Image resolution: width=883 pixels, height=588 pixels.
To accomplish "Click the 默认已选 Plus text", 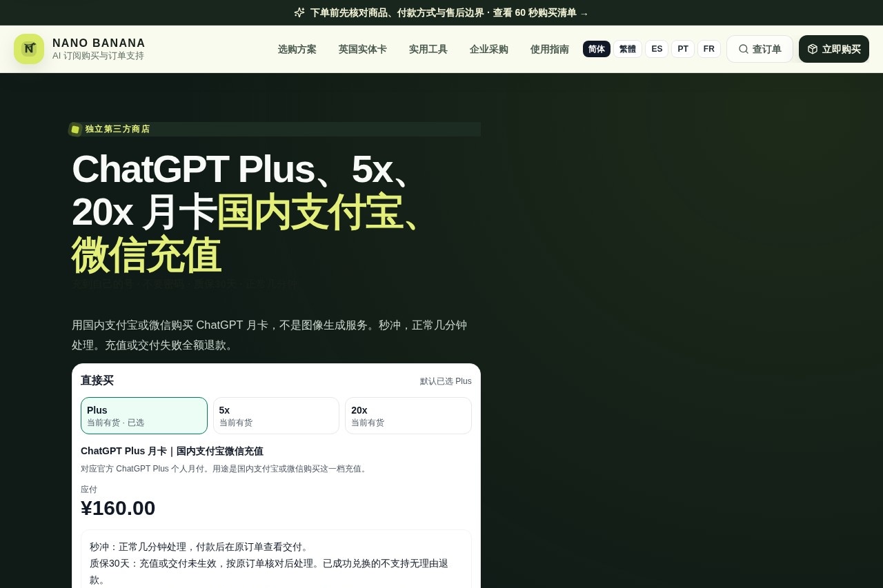I will tap(446, 381).
